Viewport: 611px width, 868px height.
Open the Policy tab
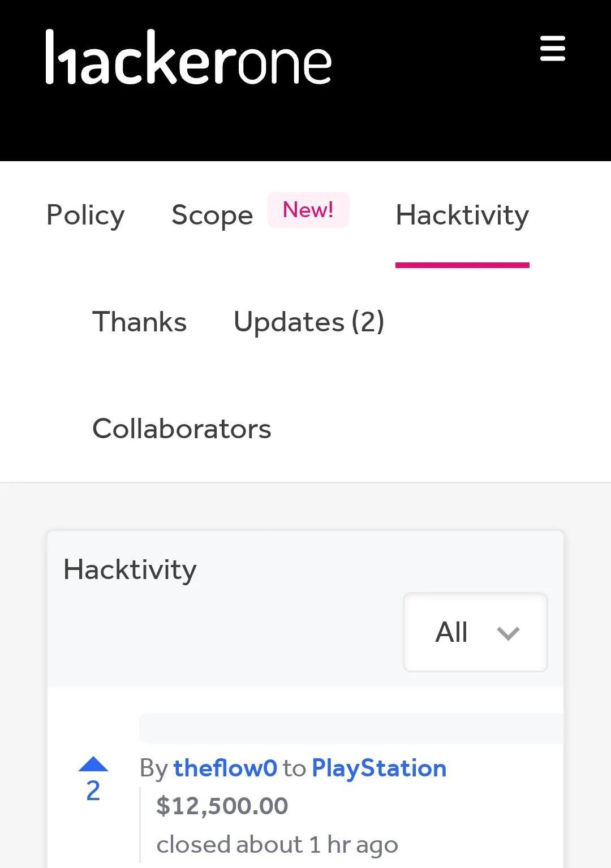pyautogui.click(x=85, y=215)
